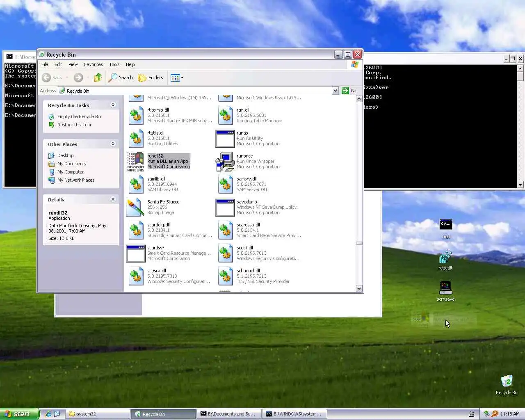Viewport: 525px width, 420px height.
Task: Click the schannel.dll file name text
Action: tap(248, 271)
